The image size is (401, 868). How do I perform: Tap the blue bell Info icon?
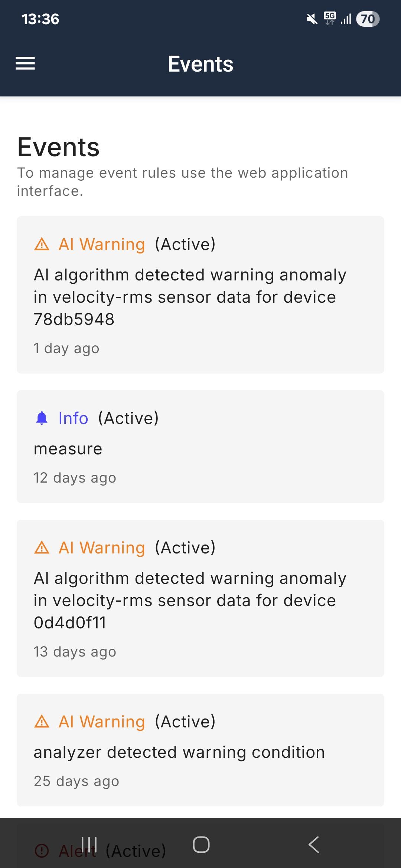click(42, 418)
